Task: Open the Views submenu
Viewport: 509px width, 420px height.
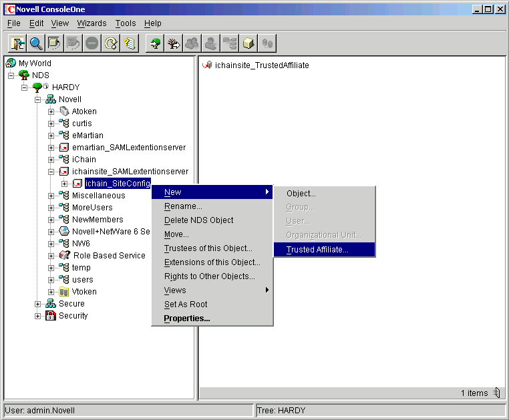Action: pos(212,290)
